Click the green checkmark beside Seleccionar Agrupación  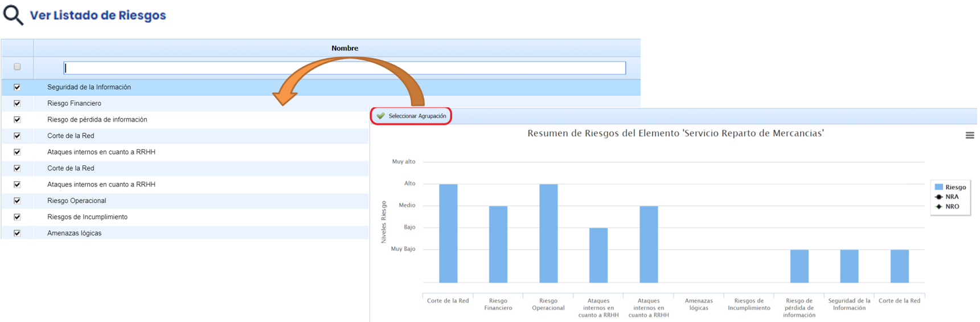380,116
